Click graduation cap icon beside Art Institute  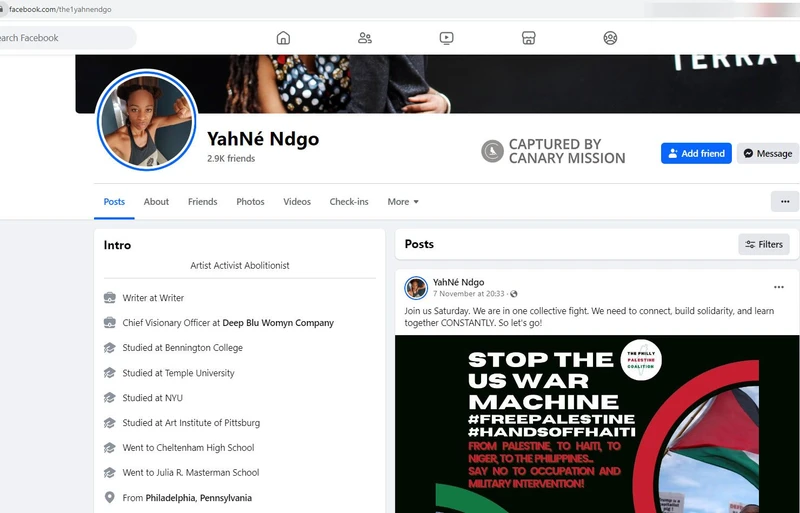[110, 423]
